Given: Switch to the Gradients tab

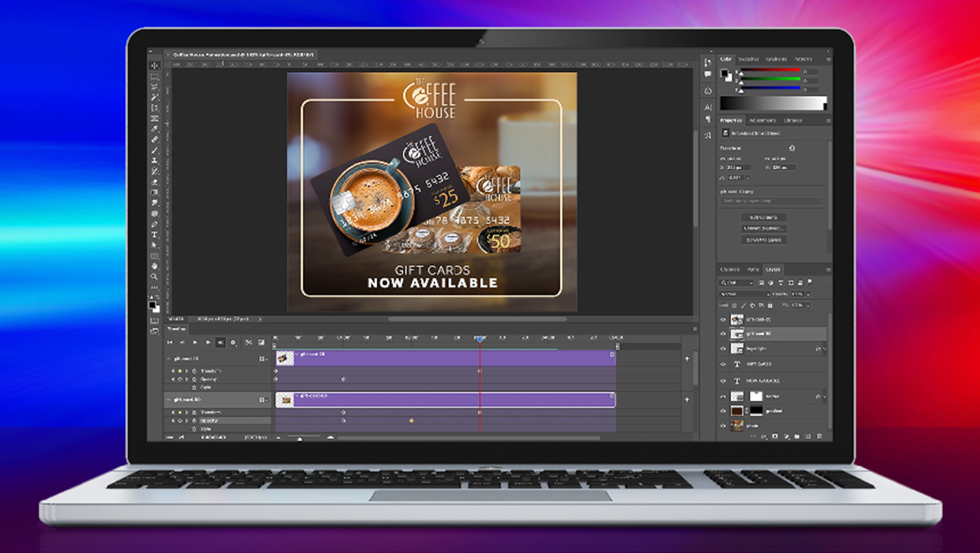Looking at the screenshot, I should pos(776,59).
